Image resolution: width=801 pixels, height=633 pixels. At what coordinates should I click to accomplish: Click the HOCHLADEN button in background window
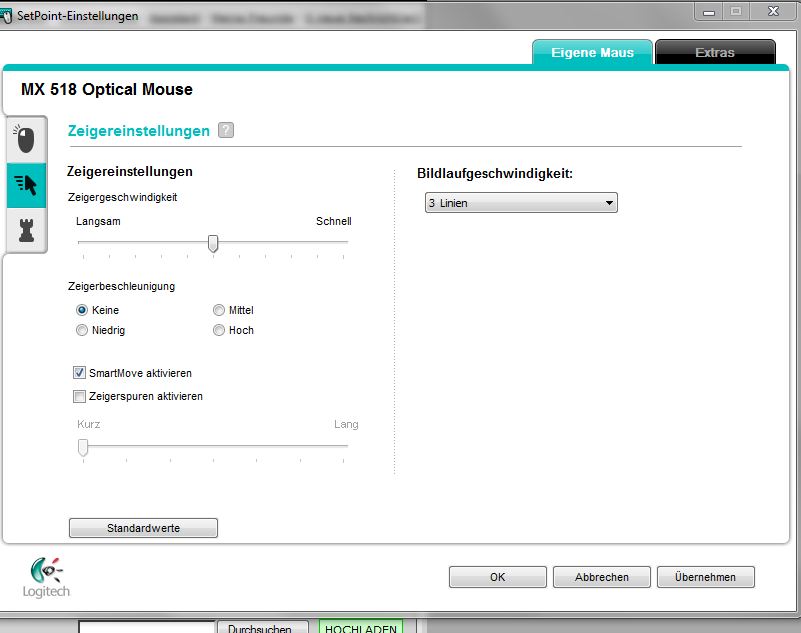pos(361,627)
